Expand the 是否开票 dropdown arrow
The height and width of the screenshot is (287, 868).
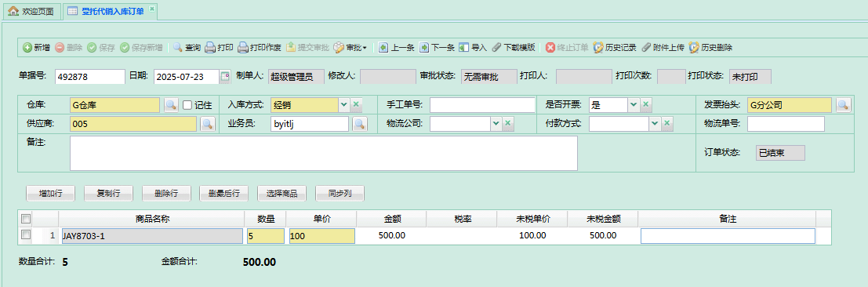(x=634, y=104)
